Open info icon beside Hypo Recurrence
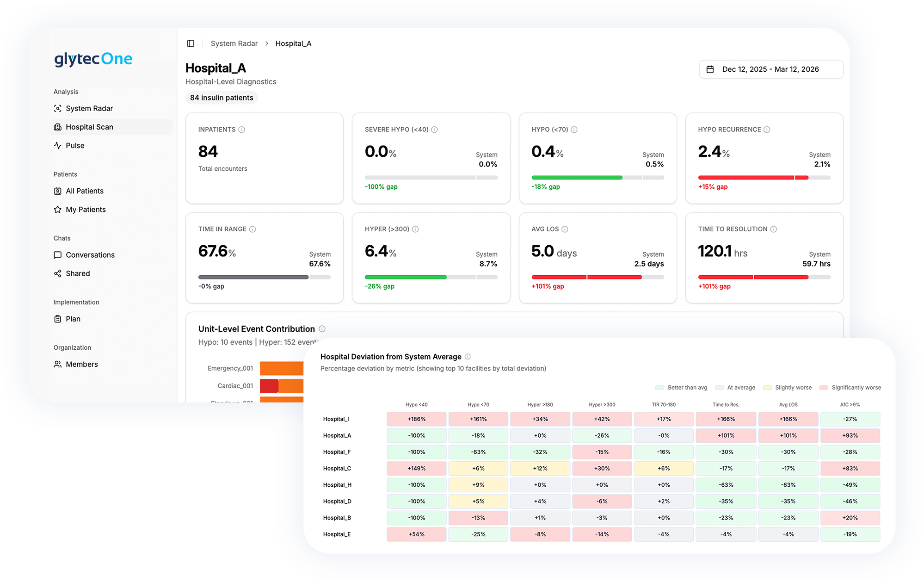 pos(767,130)
